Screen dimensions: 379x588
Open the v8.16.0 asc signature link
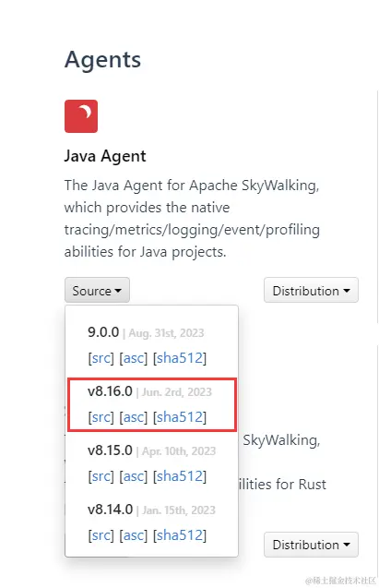click(134, 417)
